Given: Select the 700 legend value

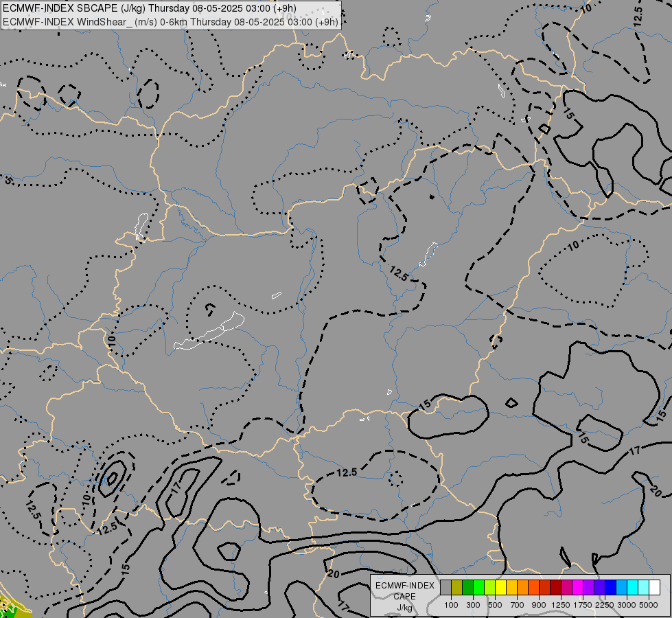Looking at the screenshot, I should (x=518, y=605).
